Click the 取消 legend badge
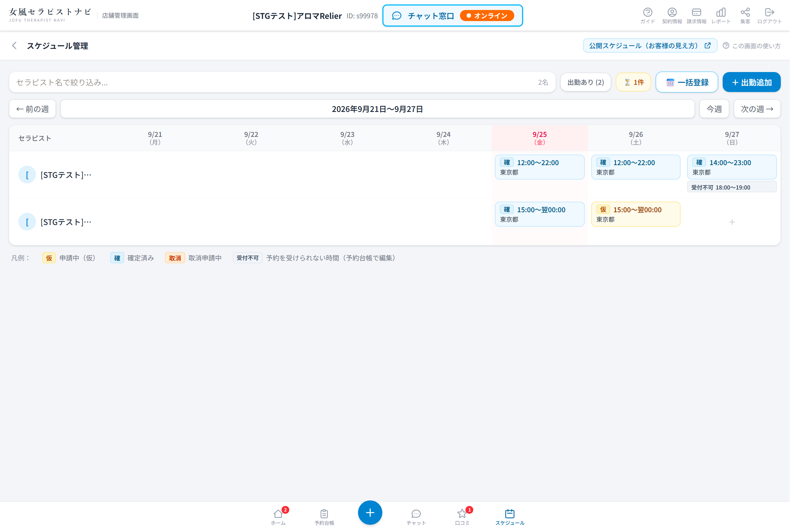The width and height of the screenshot is (798, 532). click(177, 260)
